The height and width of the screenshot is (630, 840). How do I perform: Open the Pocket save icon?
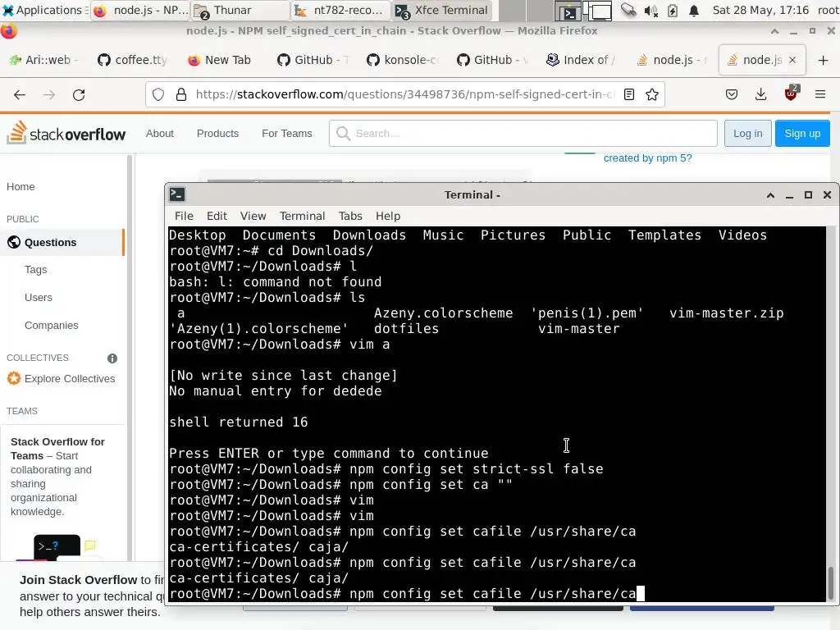coord(731,95)
